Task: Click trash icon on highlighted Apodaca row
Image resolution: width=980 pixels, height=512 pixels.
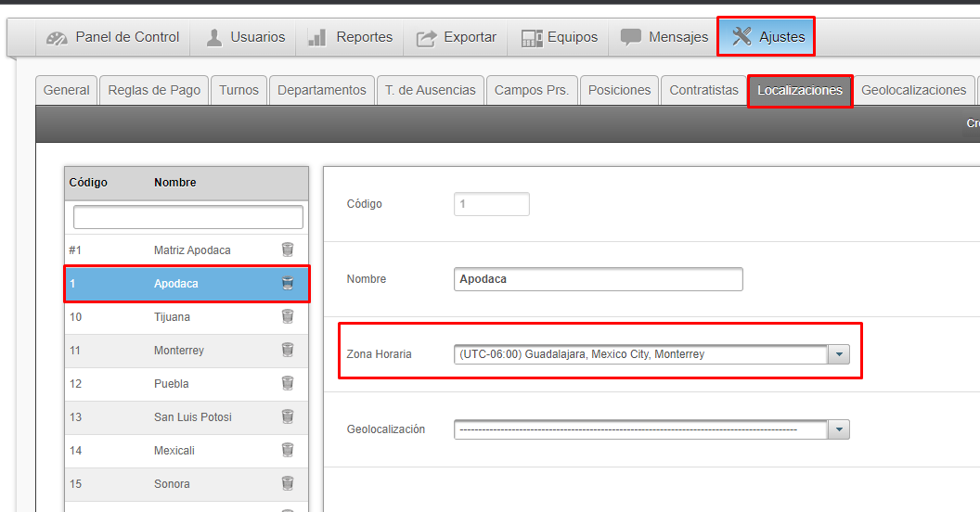Action: (x=288, y=283)
